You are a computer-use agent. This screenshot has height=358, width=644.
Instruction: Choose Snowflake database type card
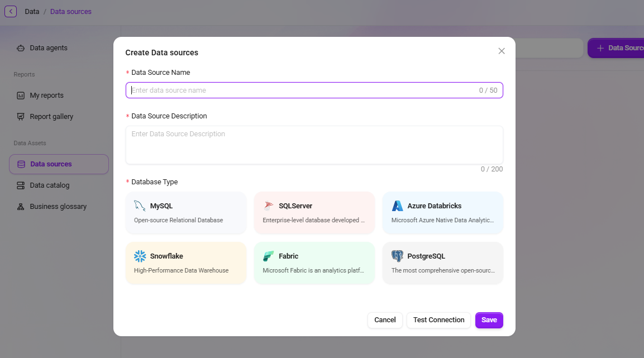186,263
